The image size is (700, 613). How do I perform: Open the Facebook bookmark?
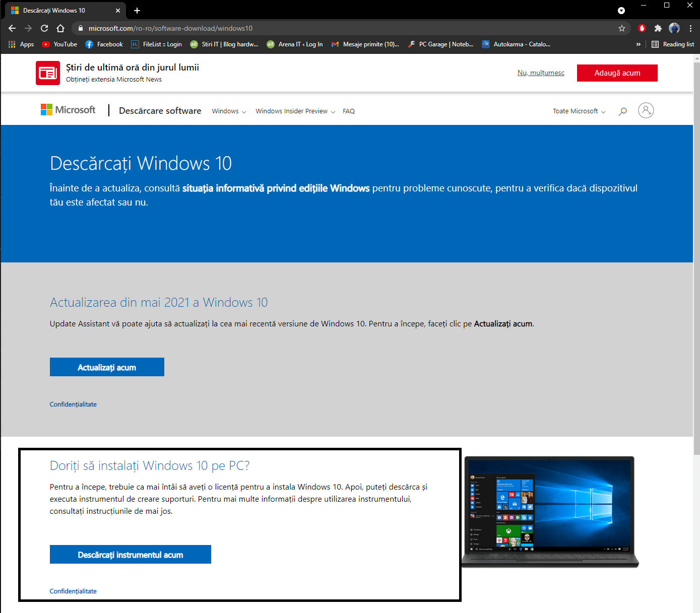(x=104, y=44)
